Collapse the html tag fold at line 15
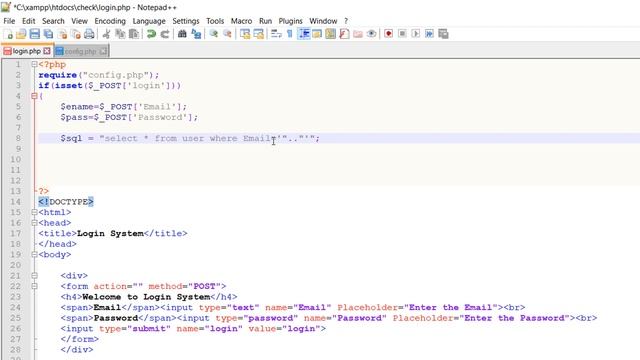The height and width of the screenshot is (360, 640). [x=34, y=213]
